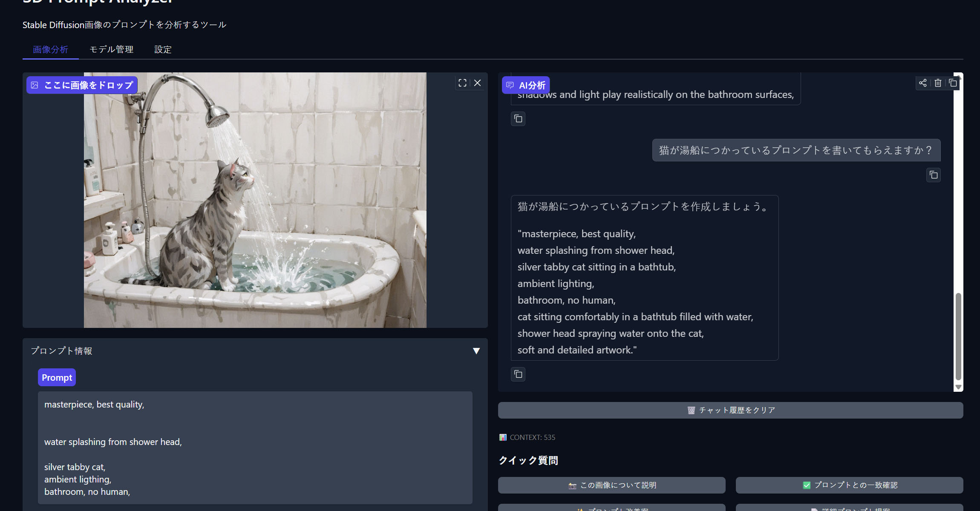The height and width of the screenshot is (511, 980).
Task: Copy entire chat with top-right copy icon
Action: 953,83
